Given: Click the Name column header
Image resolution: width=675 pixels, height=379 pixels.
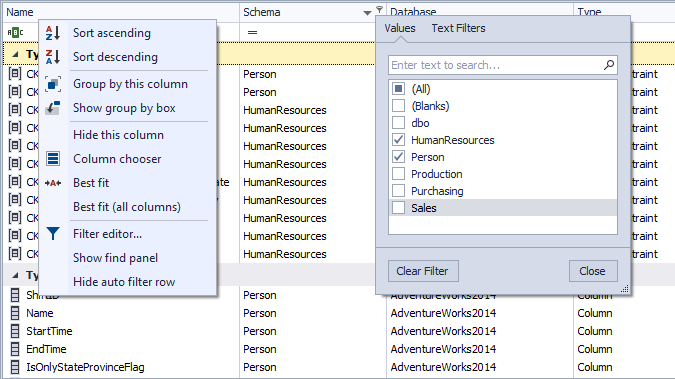Looking at the screenshot, I should click(x=121, y=12).
